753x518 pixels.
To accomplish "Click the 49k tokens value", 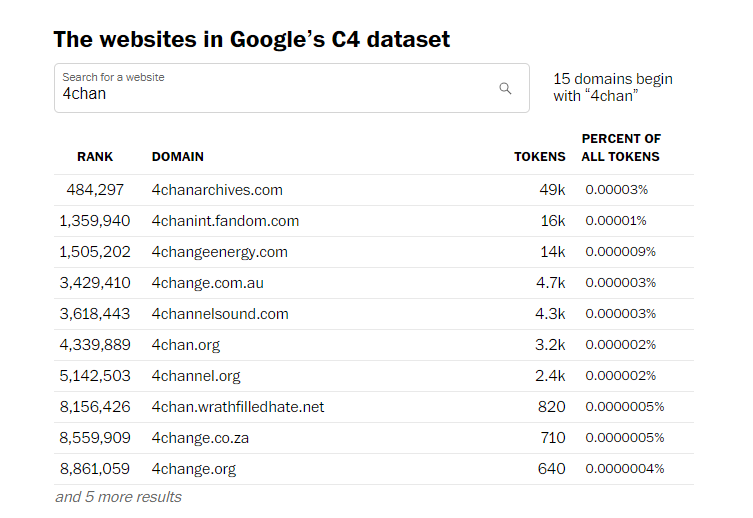I will pyautogui.click(x=552, y=190).
